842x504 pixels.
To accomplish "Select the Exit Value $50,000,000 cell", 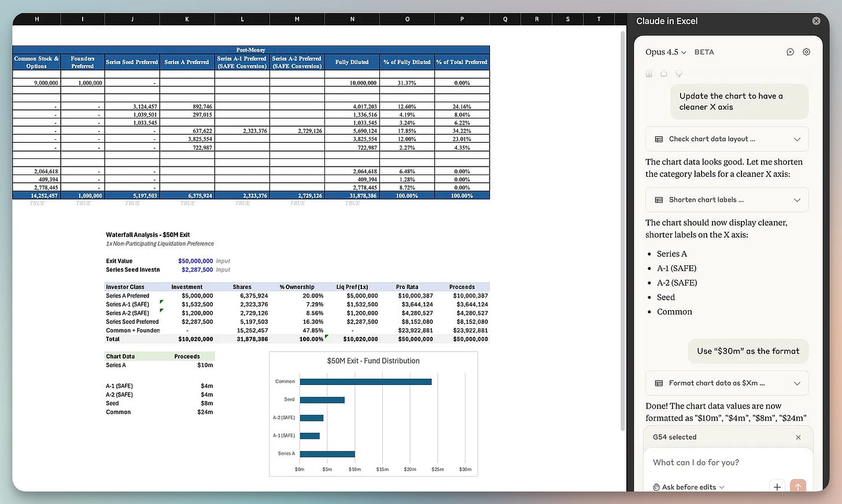I will (x=195, y=261).
